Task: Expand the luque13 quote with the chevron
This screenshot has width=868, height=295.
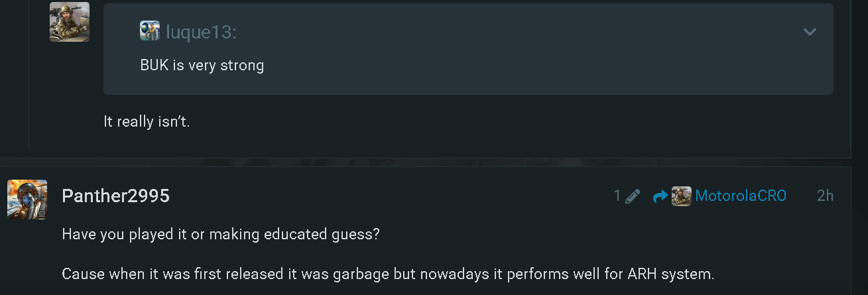Action: pyautogui.click(x=810, y=32)
